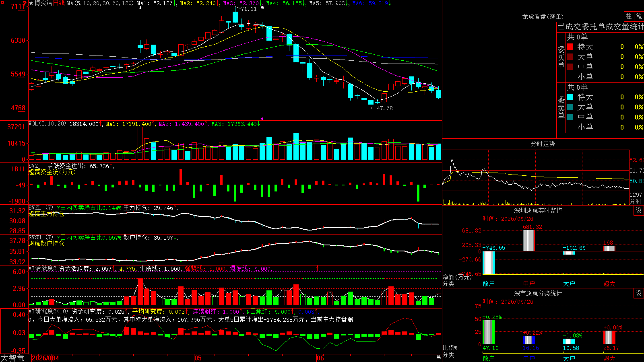Click the 18314.000 volume value
Viewport: 644px width, 362px height.
(85, 124)
